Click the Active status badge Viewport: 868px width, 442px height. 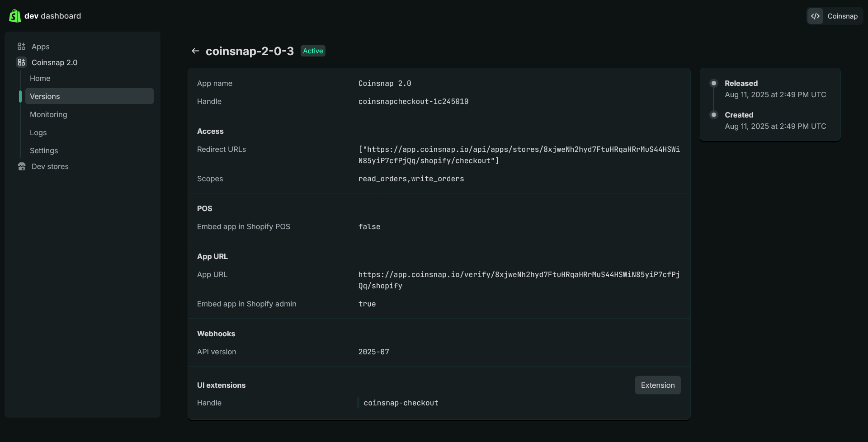(x=313, y=51)
